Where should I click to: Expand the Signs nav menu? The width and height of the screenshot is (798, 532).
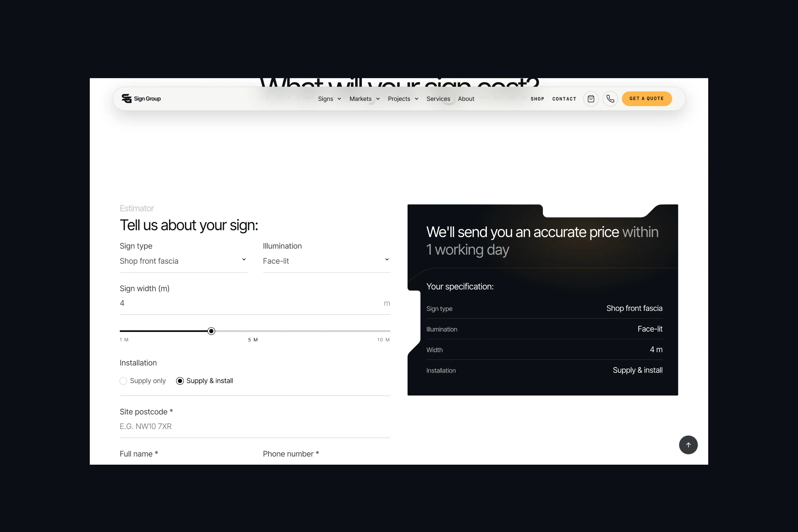pyautogui.click(x=329, y=99)
